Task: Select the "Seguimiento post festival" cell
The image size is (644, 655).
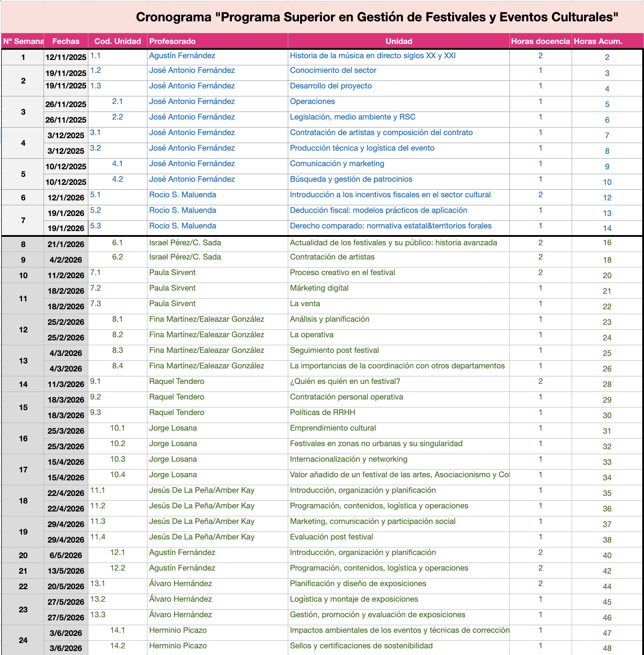Action: click(334, 351)
